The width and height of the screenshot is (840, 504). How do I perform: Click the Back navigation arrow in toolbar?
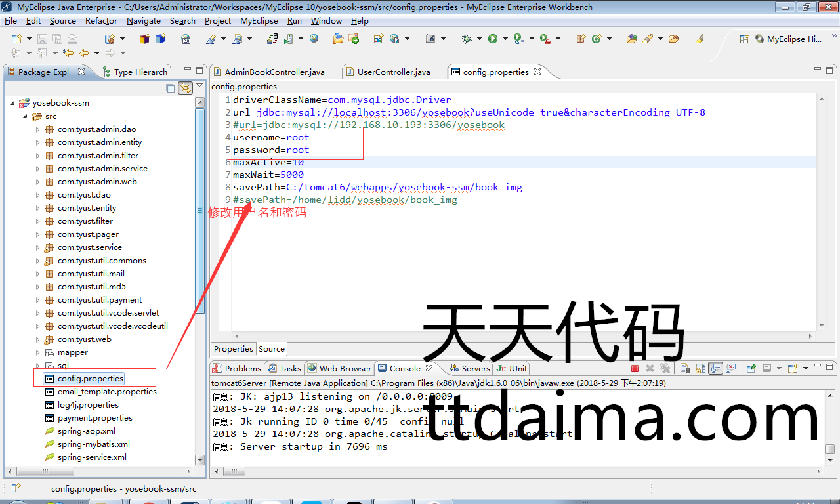click(84, 53)
